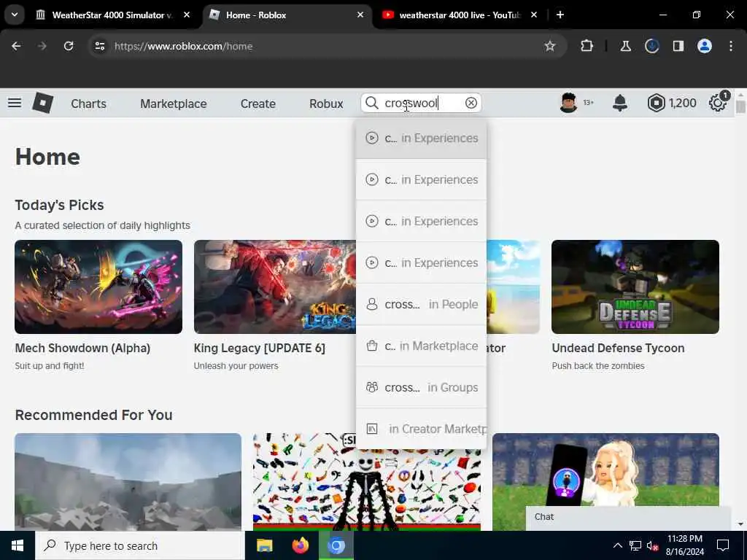Open the network tray icon
This screenshot has width=747, height=560.
click(635, 545)
